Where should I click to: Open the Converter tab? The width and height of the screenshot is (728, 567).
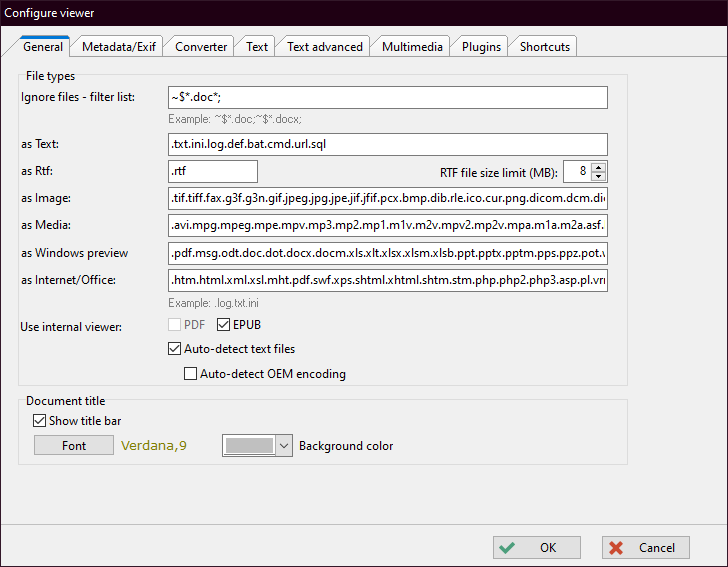(x=201, y=47)
